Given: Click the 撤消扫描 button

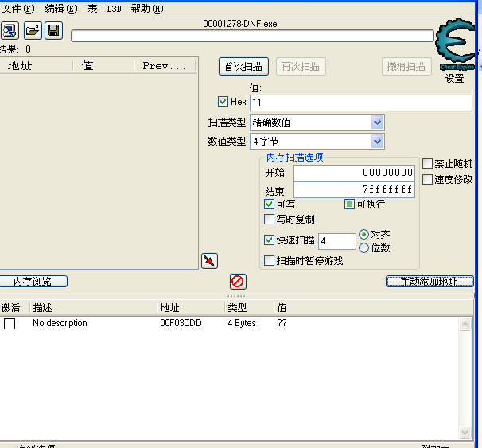Looking at the screenshot, I should click(406, 66).
